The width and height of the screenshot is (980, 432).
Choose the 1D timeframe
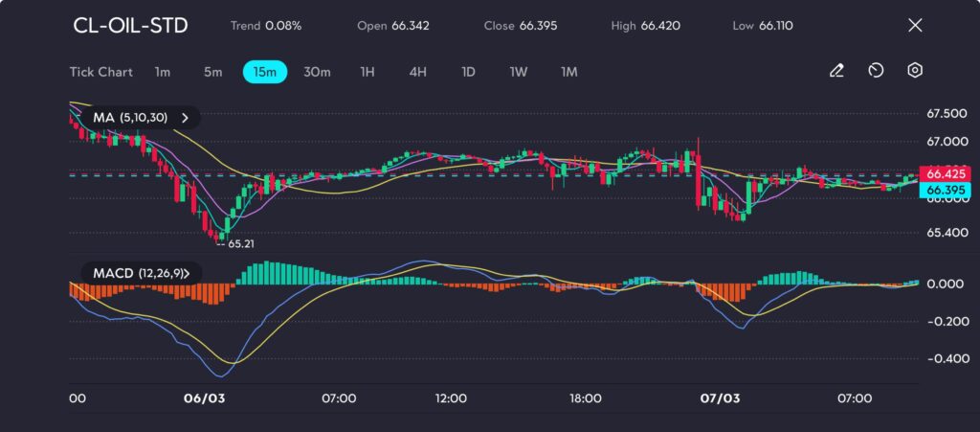468,72
